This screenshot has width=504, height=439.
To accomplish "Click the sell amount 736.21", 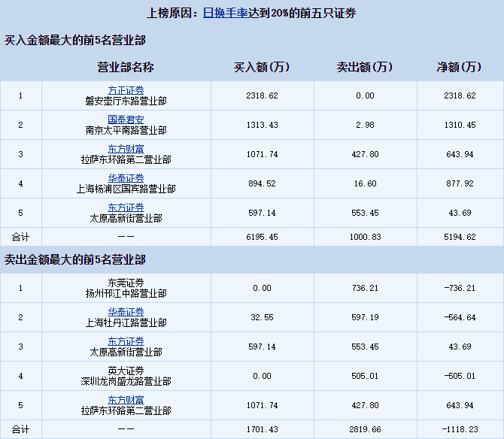I will [365, 288].
